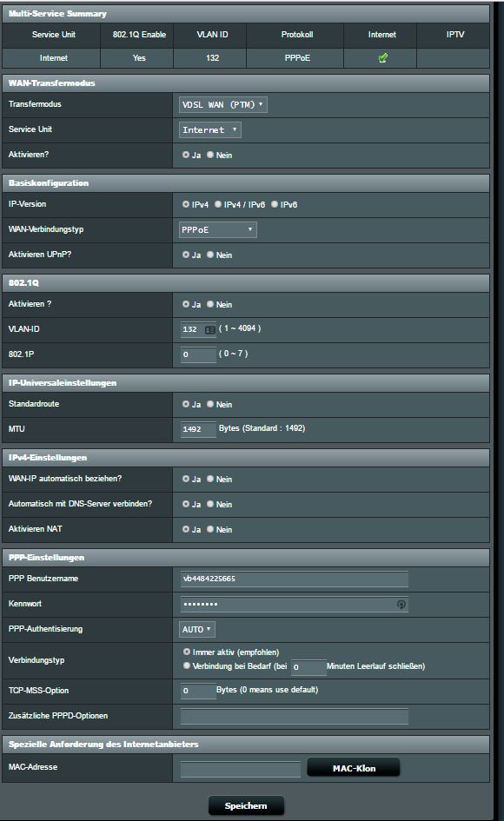The image size is (504, 821).
Task: Click the Protokoll column header
Action: coord(295,35)
